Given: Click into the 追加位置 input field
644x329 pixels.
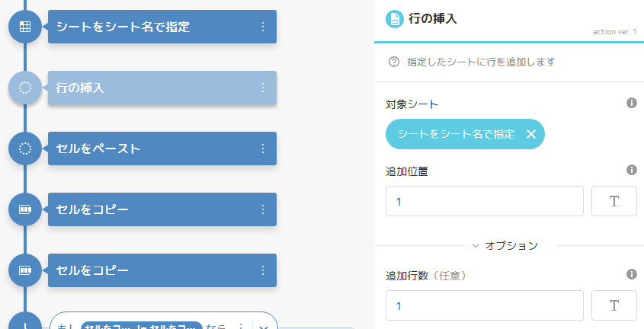Looking at the screenshot, I should click(484, 201).
